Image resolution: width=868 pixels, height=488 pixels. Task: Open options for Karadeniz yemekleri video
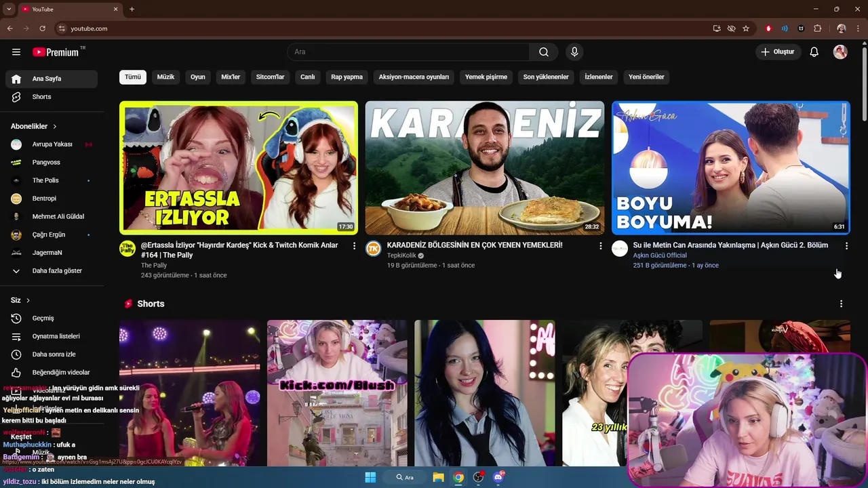[x=600, y=246]
